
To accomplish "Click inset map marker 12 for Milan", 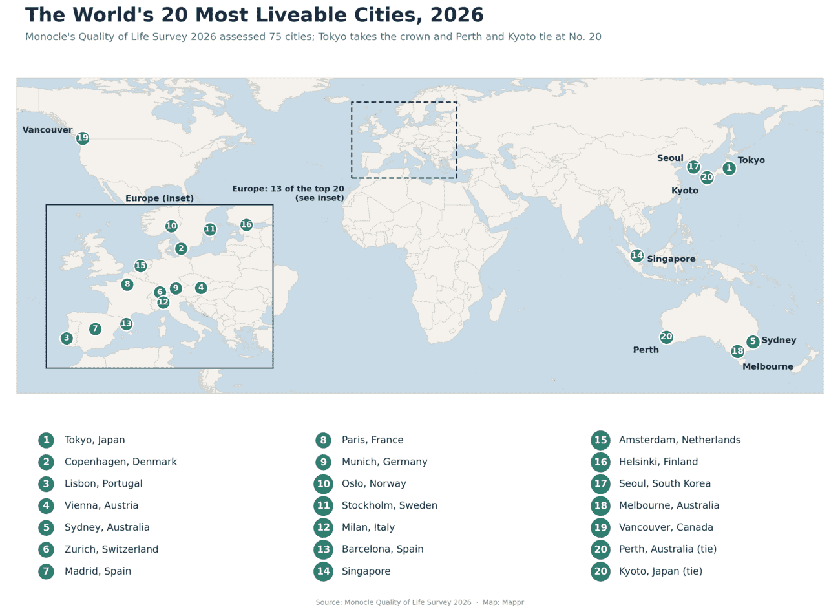I will tap(163, 302).
